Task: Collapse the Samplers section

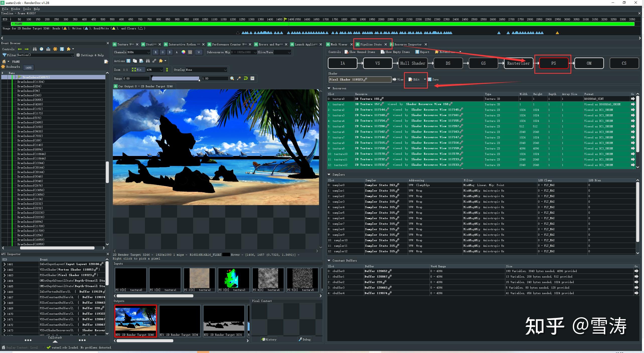Action: tap(329, 174)
